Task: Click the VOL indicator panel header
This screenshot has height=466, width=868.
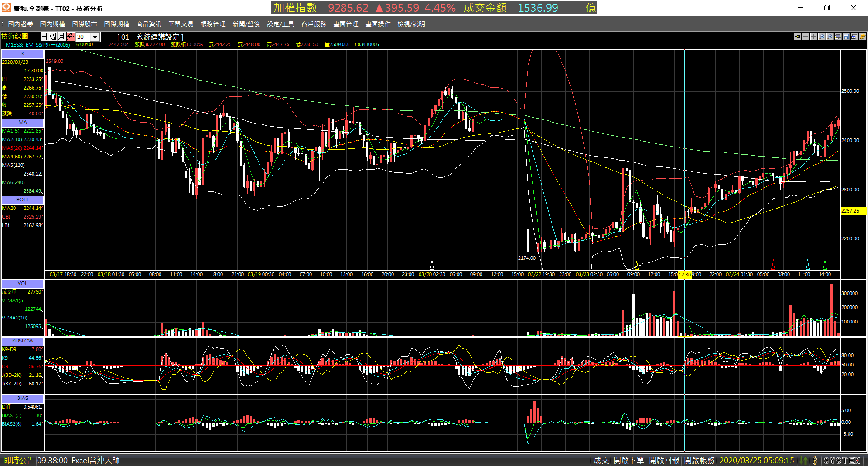Action: pos(23,283)
